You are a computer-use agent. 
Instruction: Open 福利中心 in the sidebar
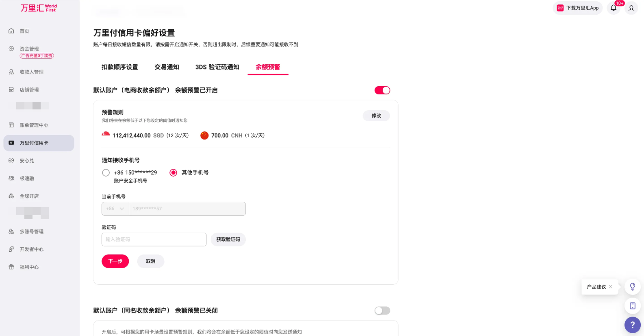[29, 267]
